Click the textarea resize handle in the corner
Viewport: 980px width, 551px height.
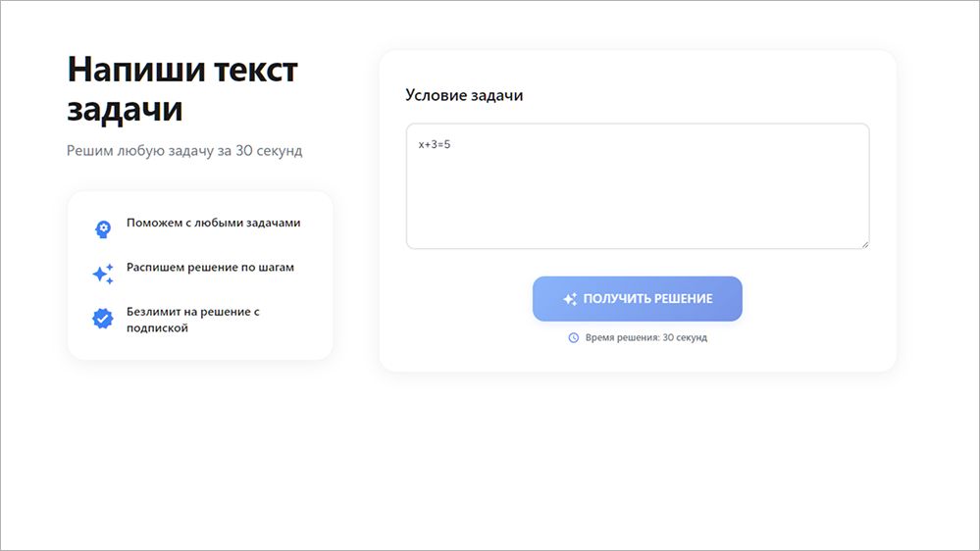[863, 243]
